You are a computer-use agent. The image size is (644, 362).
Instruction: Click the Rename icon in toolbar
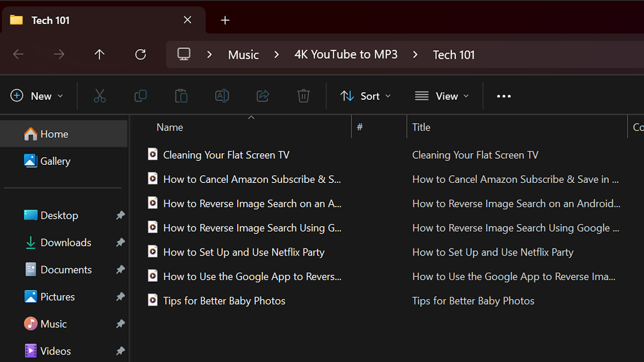(x=222, y=96)
